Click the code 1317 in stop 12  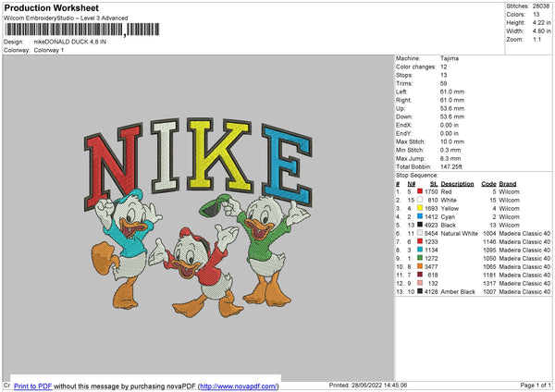point(489,284)
